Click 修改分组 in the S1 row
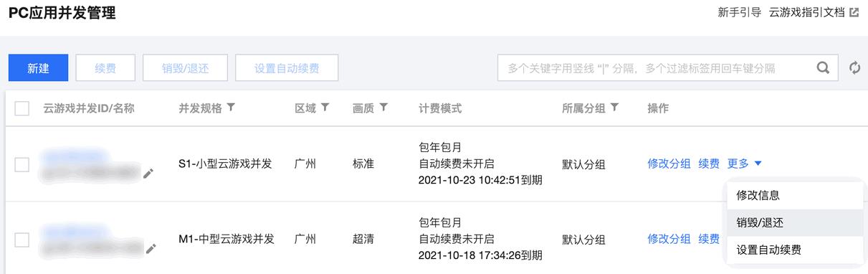Screen dimensions: 868x274 tap(669, 164)
